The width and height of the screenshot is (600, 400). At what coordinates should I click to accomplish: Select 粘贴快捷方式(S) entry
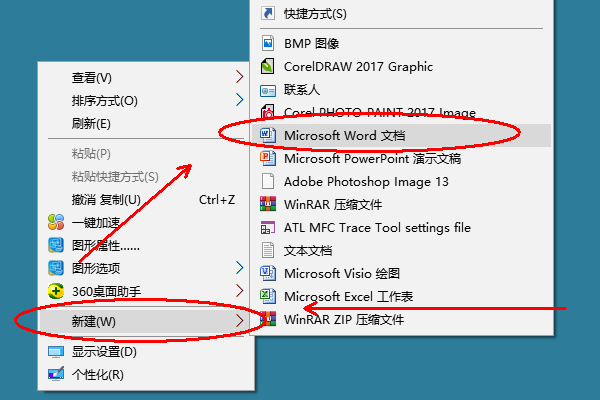[146, 176]
